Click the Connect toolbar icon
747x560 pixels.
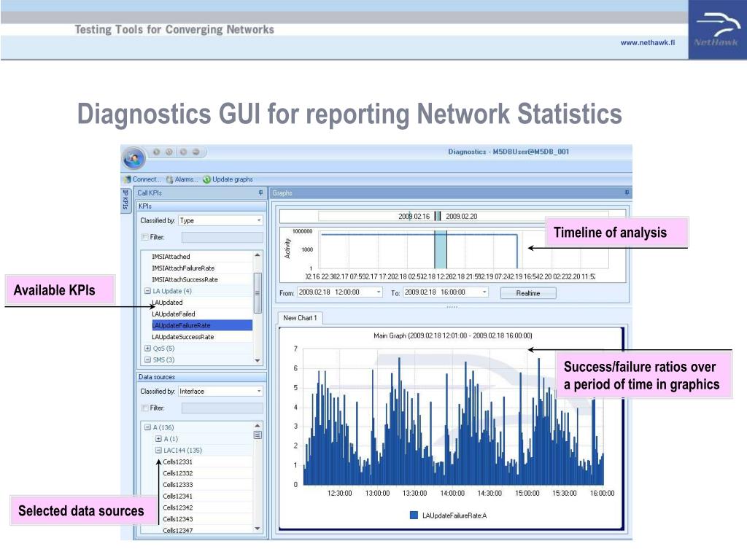[x=128, y=179]
